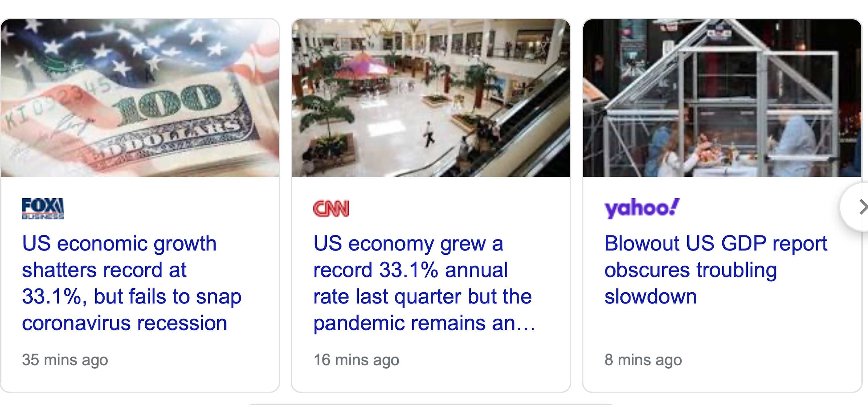Click the Fox Business logo
This screenshot has width=868, height=405.
click(x=43, y=208)
